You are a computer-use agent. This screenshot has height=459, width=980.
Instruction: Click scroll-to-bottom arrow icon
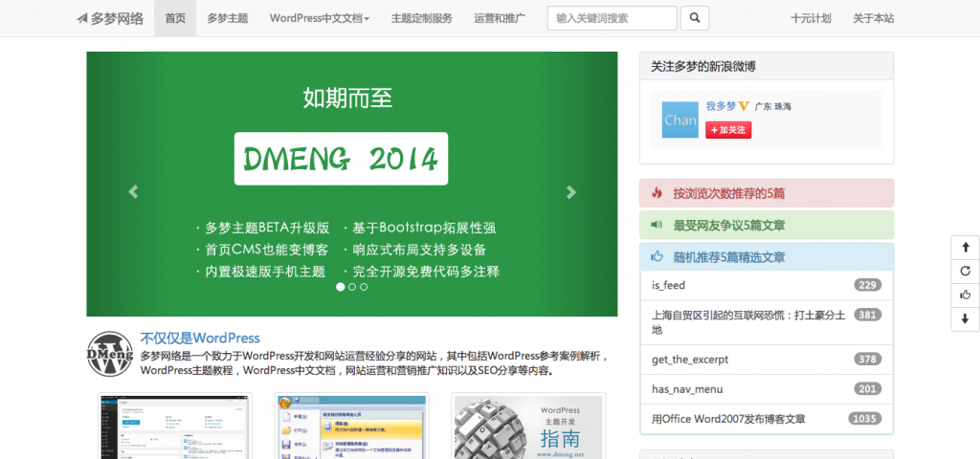pyautogui.click(x=965, y=319)
